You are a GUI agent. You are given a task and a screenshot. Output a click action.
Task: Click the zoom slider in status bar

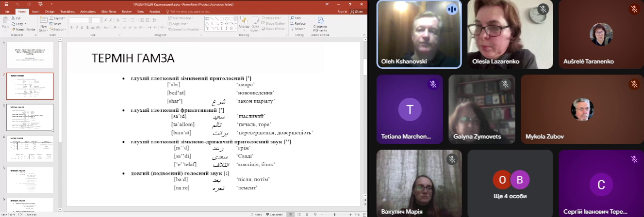tap(335, 214)
